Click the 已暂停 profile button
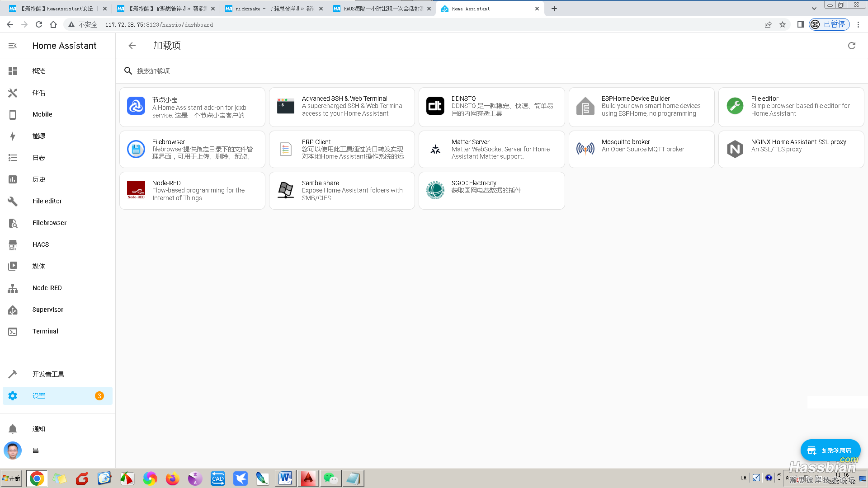Viewport: 868px width, 488px height. tap(829, 24)
